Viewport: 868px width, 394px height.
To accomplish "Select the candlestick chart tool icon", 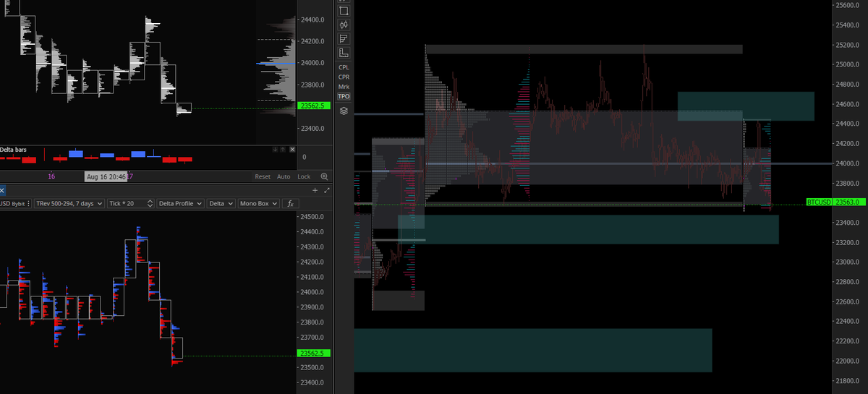I will coord(344,24).
